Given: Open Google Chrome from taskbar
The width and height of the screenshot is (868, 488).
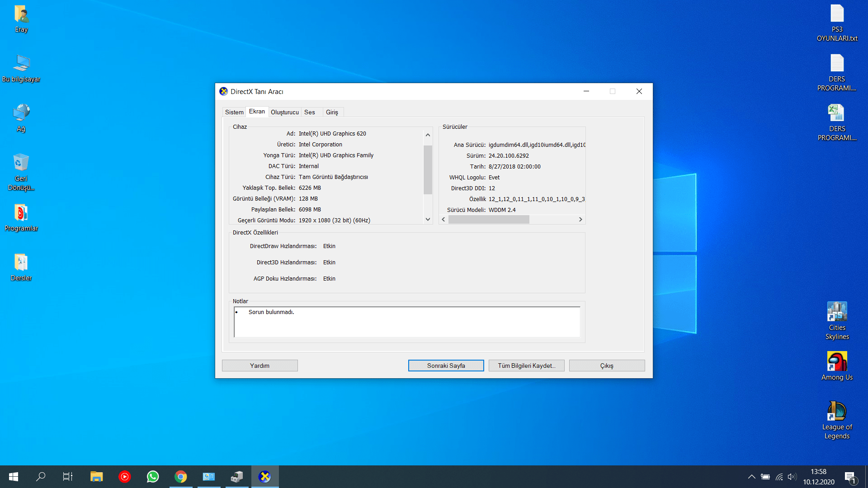Looking at the screenshot, I should [181, 477].
